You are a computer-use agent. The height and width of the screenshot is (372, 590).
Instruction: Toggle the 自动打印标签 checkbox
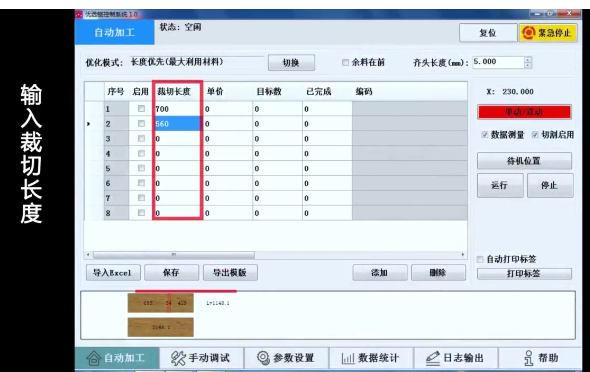pos(480,259)
